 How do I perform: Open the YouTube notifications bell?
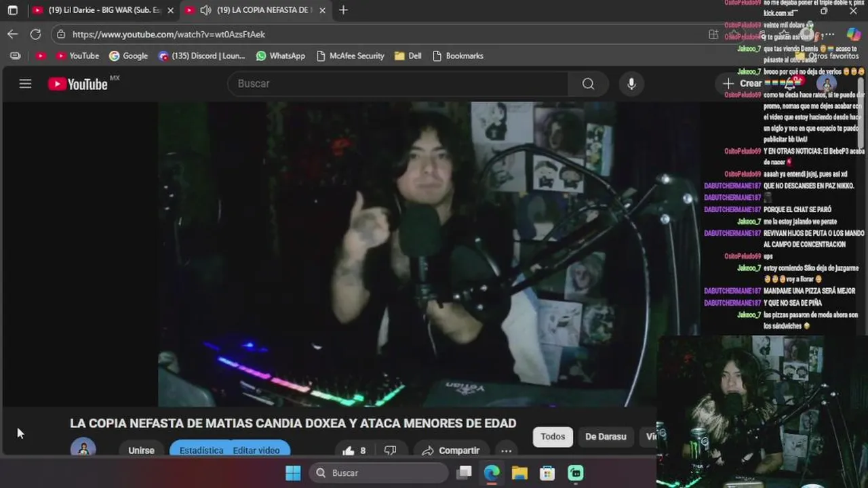(790, 83)
